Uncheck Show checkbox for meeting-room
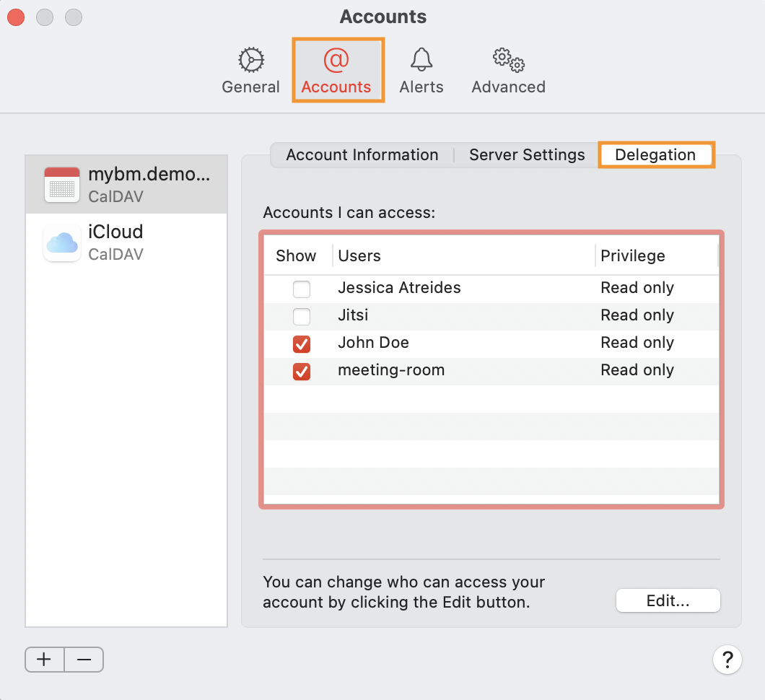 coord(302,372)
